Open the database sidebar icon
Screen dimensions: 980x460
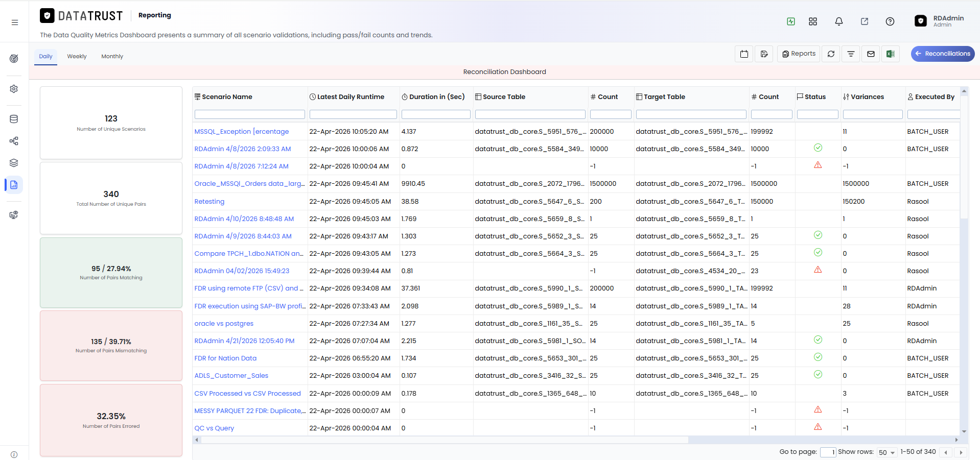tap(14, 119)
